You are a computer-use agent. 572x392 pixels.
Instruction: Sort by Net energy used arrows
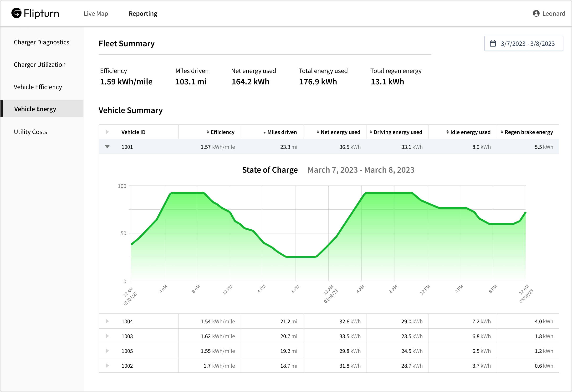point(318,132)
